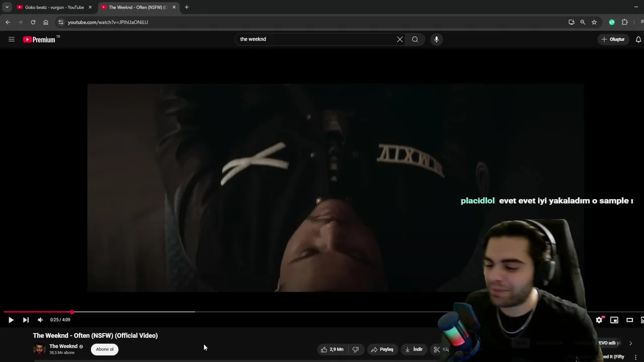Open video settings gear
This screenshot has height=362, width=644.
click(x=599, y=320)
